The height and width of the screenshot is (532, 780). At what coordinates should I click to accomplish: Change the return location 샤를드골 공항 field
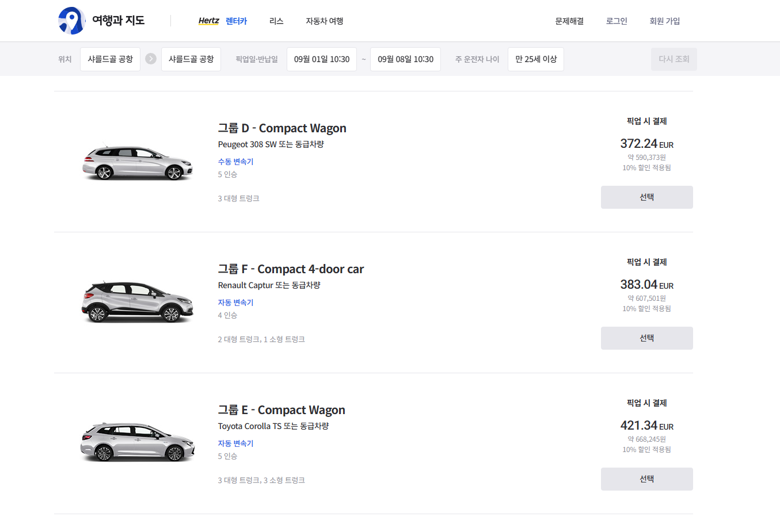point(191,59)
